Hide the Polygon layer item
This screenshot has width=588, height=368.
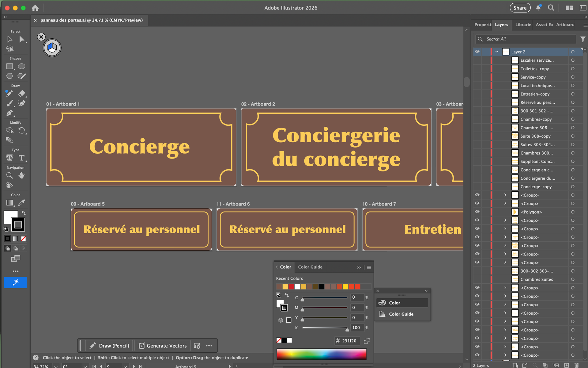pyautogui.click(x=477, y=212)
